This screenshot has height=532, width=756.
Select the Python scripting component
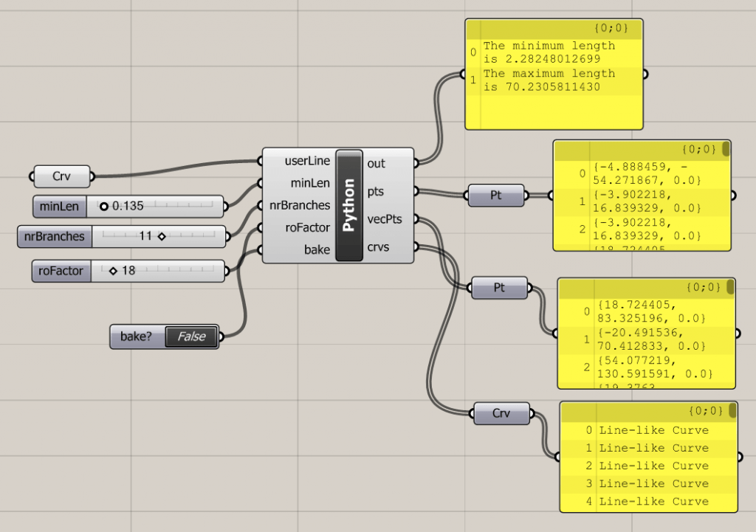[348, 203]
